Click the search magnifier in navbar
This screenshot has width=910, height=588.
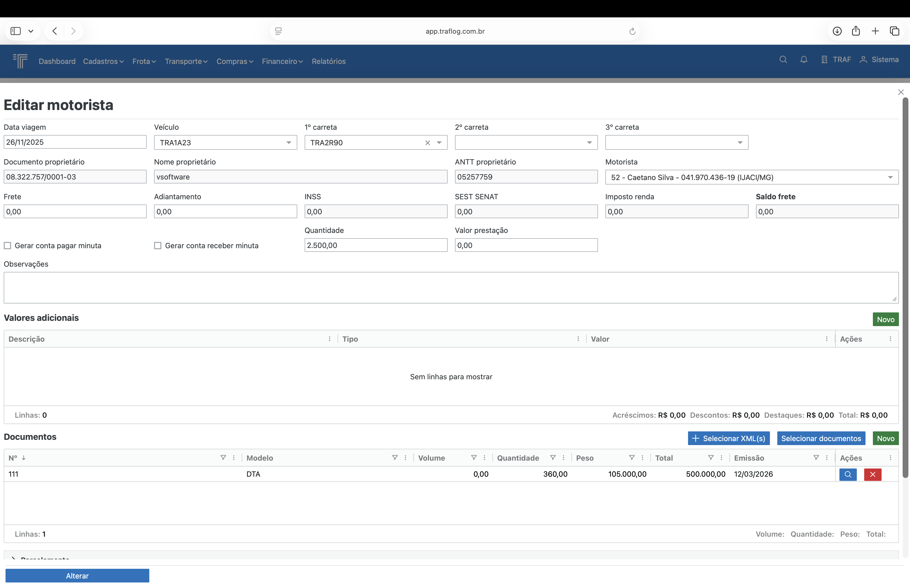(x=783, y=59)
